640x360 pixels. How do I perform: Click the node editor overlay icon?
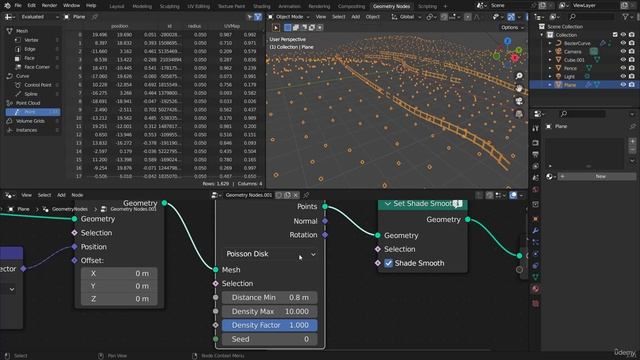(513, 195)
